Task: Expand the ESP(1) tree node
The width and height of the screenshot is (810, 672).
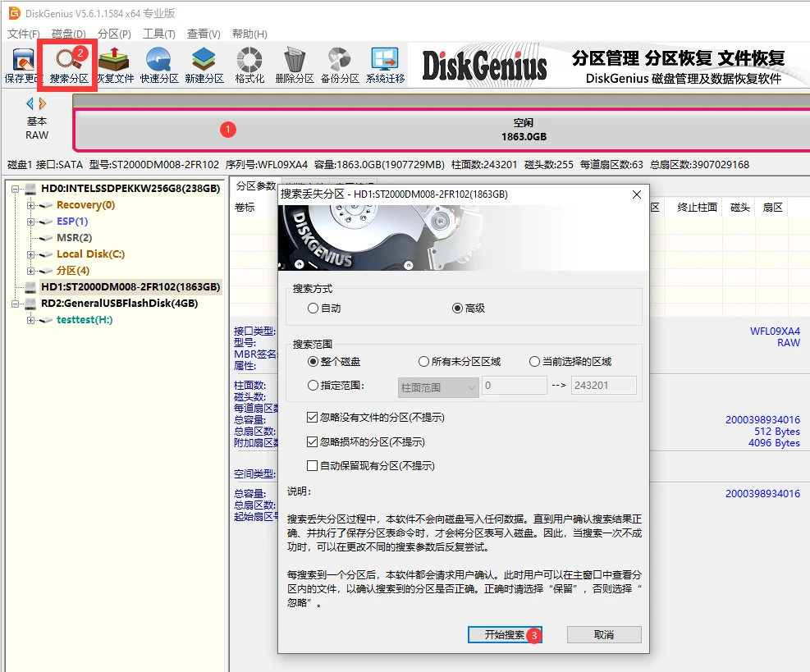Action: tap(31, 222)
